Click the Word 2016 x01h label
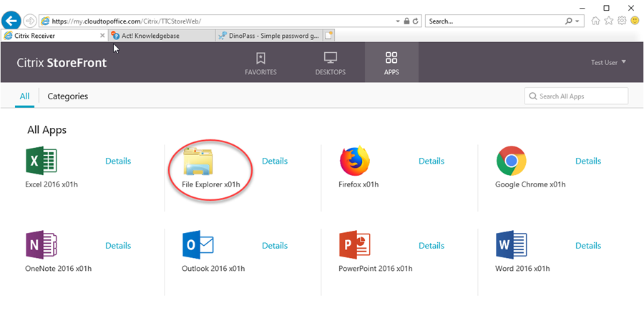Screen dimensions: 644x323 pos(522,269)
